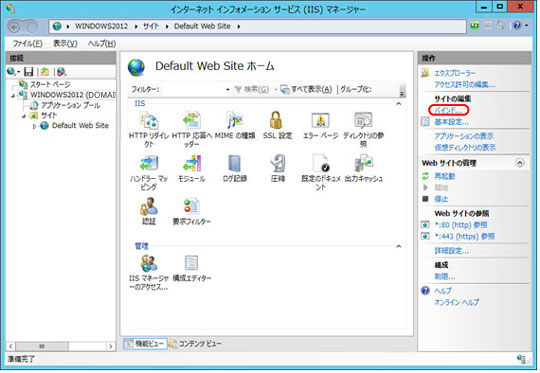Open the 要求フィルター feature icon

tap(191, 207)
